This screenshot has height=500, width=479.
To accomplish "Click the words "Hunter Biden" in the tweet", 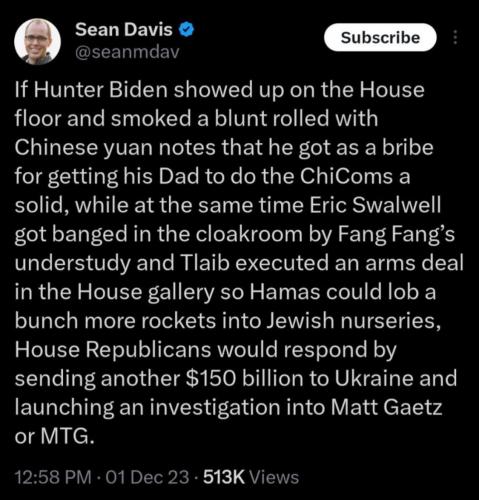I will pos(100,90).
